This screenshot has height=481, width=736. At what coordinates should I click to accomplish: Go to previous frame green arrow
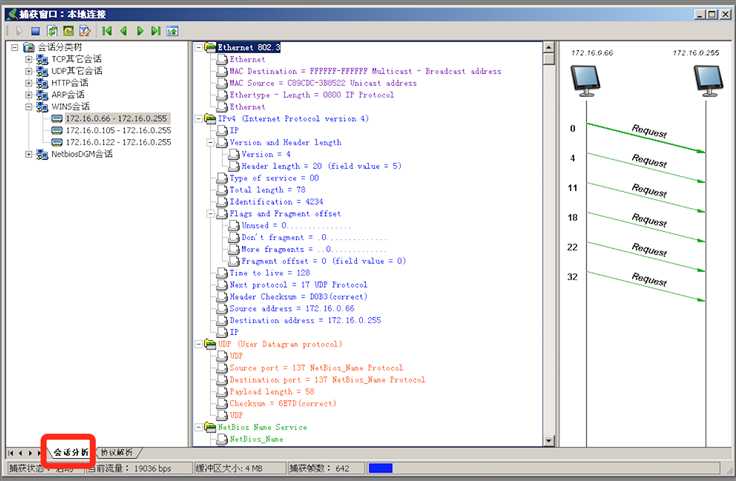coord(124,31)
